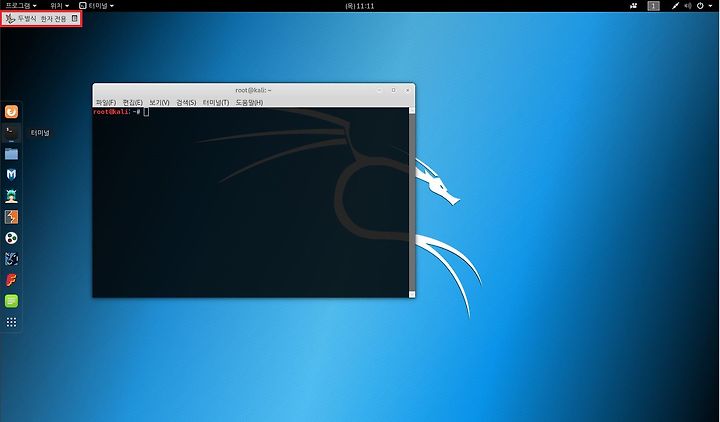Viewport: 720px width, 422px height.
Task: Click the power icon in top bar
Action: tap(700, 6)
